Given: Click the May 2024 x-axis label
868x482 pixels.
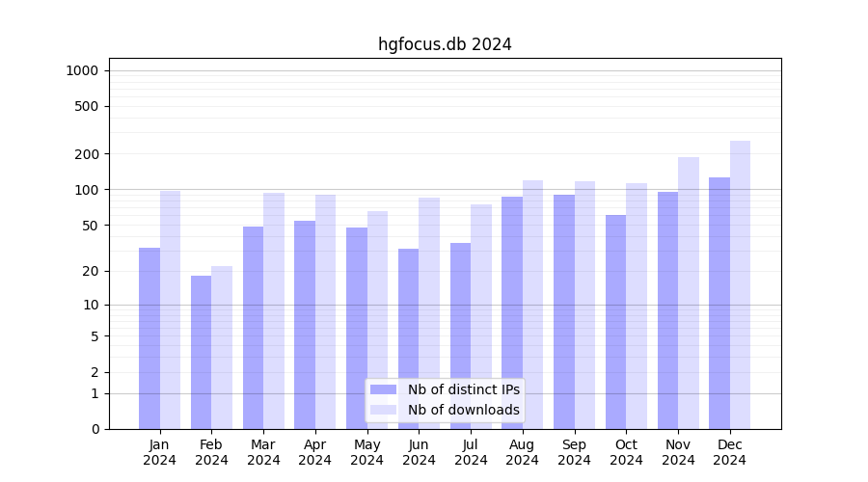Looking at the screenshot, I should point(367,452).
